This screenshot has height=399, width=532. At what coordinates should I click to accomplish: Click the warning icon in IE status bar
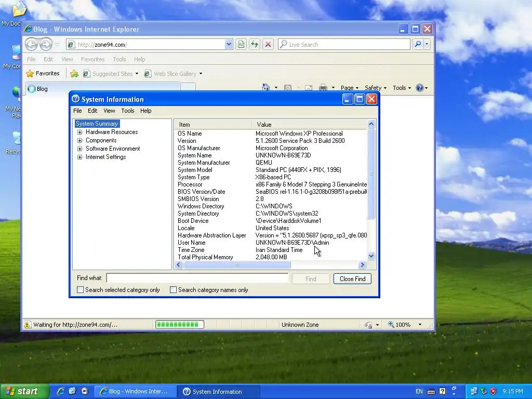tap(27, 325)
